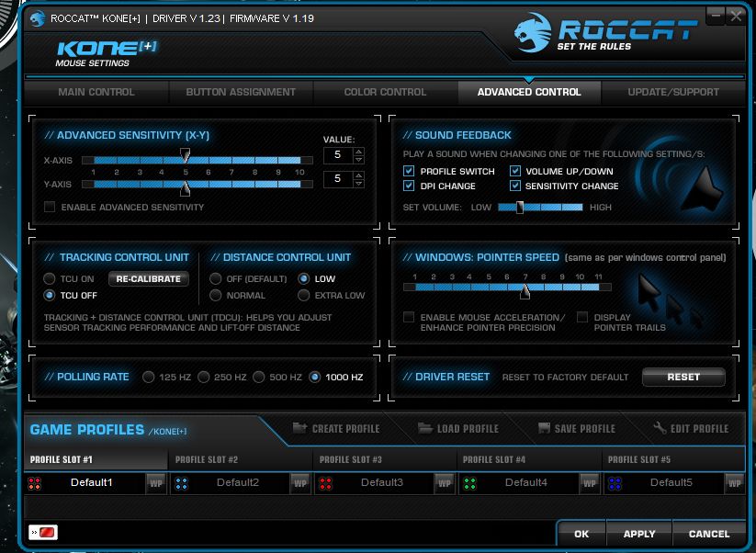Click Re-Calibrate button
Viewport: 756px width, 553px height.
[148, 278]
